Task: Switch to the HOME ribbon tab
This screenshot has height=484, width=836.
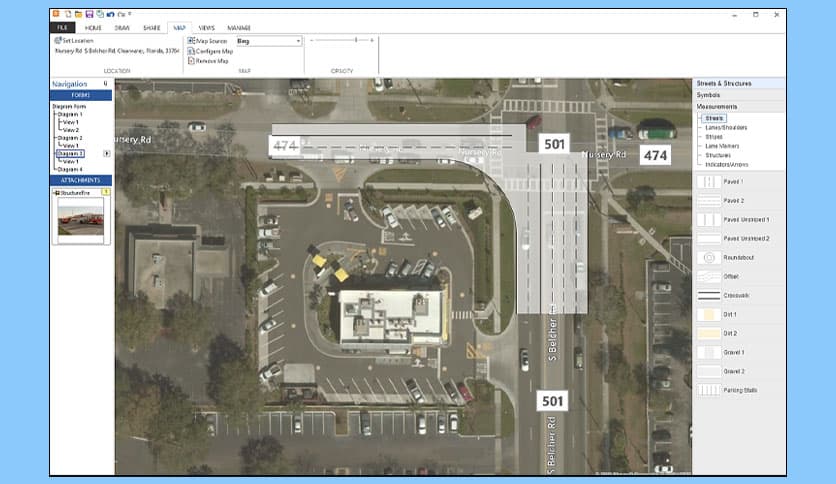Action: click(x=93, y=28)
